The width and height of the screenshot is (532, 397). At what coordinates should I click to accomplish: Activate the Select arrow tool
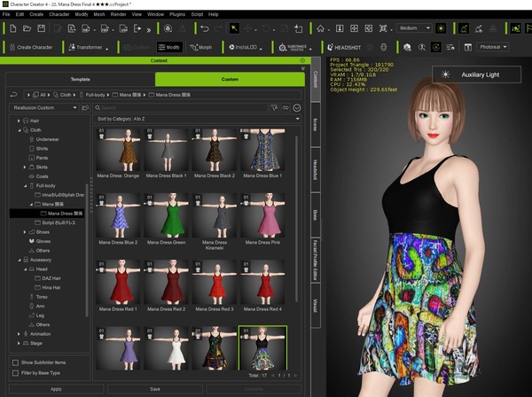pos(234,28)
